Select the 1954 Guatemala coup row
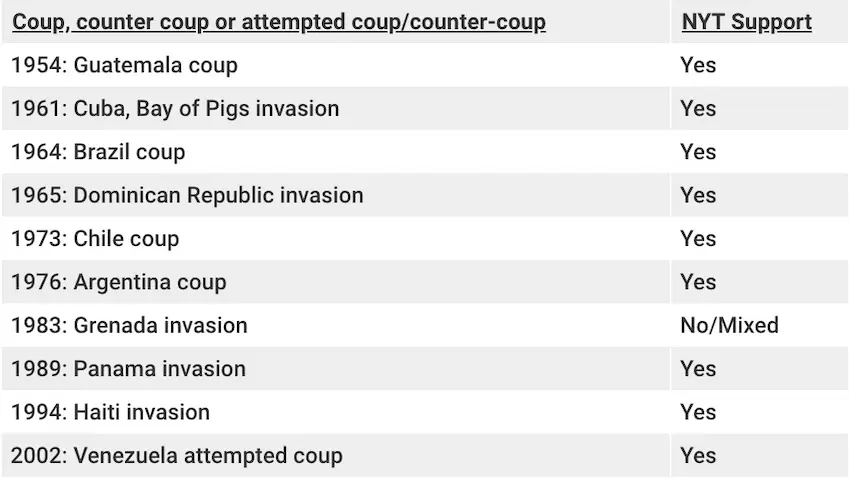The image size is (850, 478). tap(425, 65)
